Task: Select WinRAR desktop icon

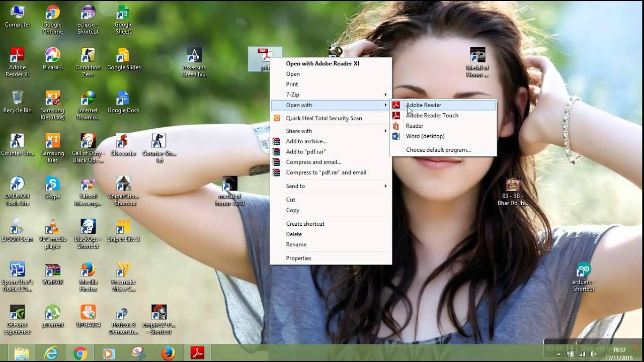Action: pyautogui.click(x=52, y=274)
